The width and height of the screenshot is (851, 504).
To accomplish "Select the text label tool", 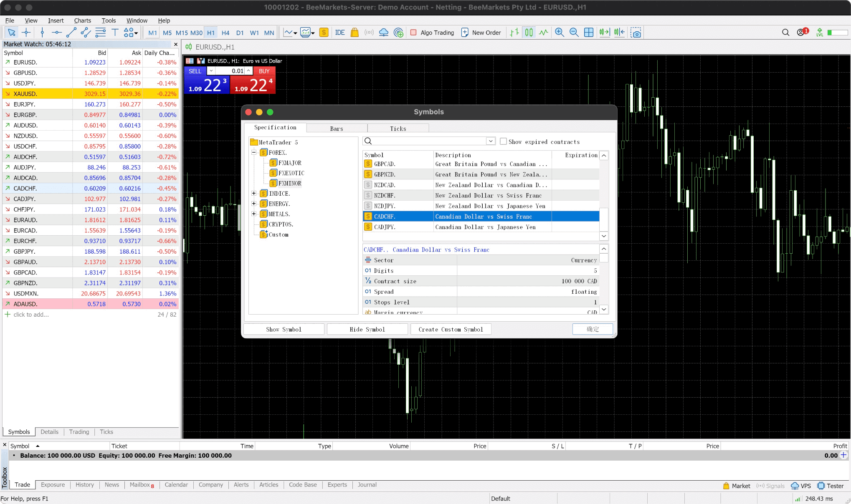I will point(115,33).
